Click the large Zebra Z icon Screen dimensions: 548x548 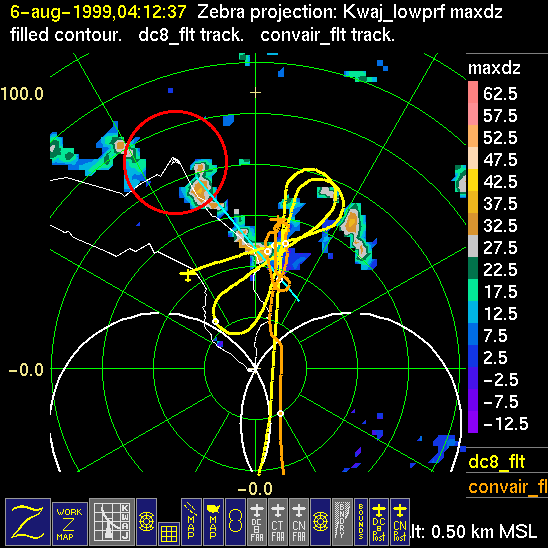click(x=28, y=521)
